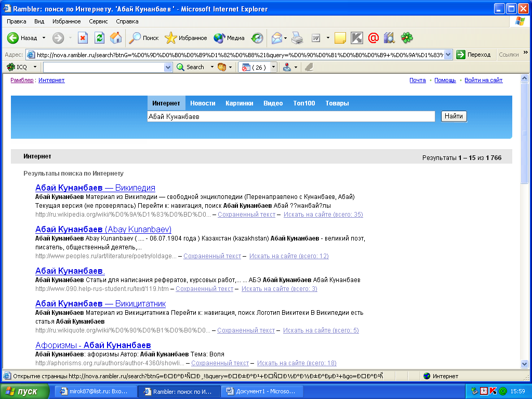This screenshot has height=399, width=532.
Task: Print the page with the printer icon
Action: [298, 37]
